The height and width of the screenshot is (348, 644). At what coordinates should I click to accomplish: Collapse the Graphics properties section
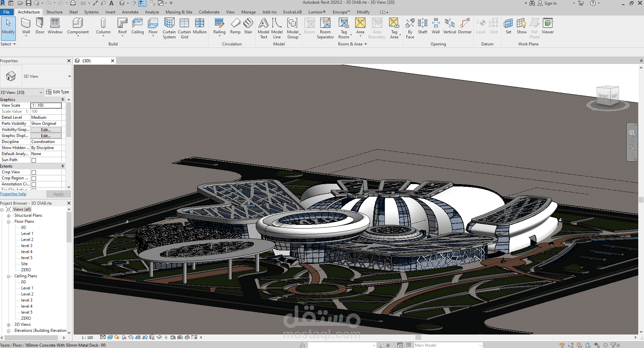[63, 100]
